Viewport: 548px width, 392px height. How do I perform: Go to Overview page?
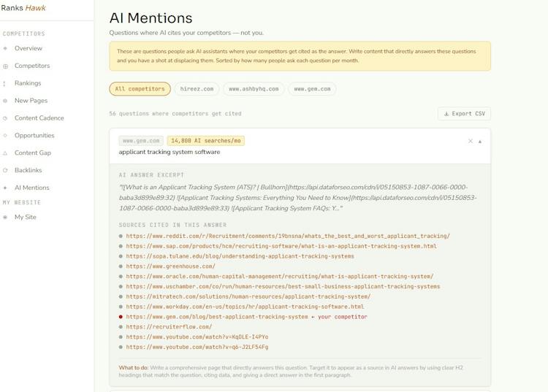(28, 48)
